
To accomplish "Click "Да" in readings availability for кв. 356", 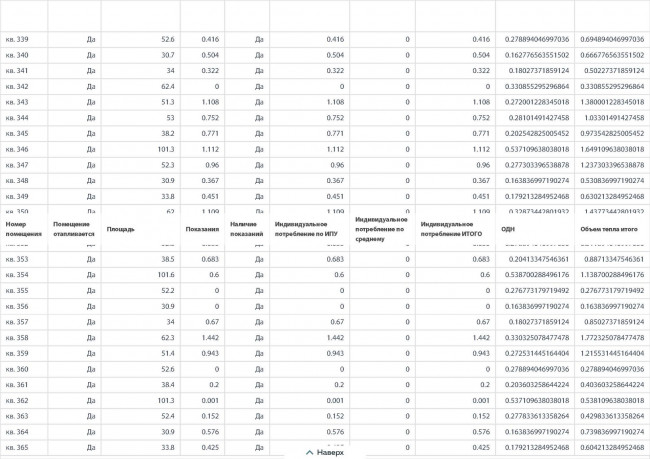I will point(259,306).
